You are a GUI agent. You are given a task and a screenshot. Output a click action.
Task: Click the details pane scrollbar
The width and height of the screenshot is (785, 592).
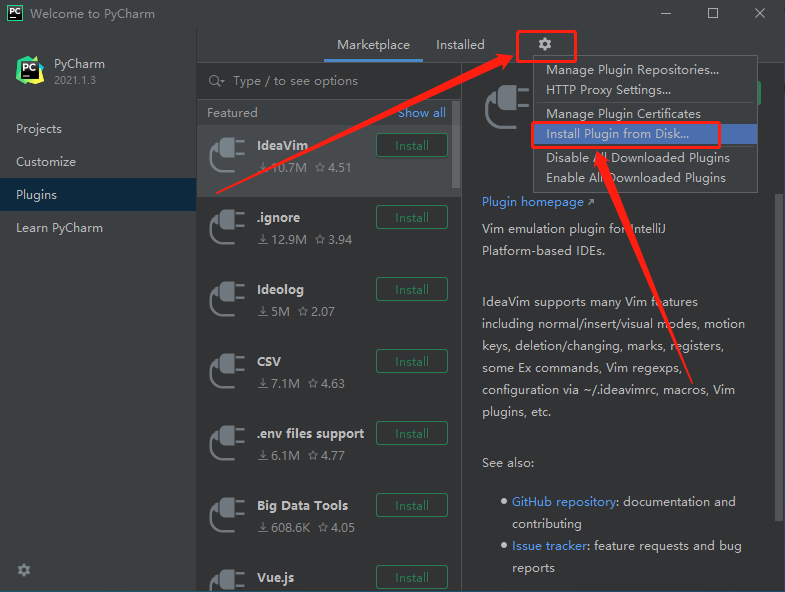778,358
